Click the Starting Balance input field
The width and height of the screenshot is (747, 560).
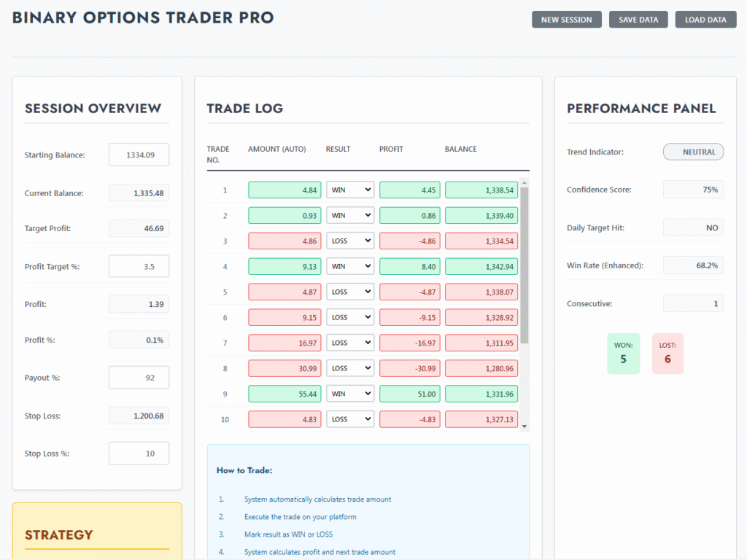(x=139, y=155)
